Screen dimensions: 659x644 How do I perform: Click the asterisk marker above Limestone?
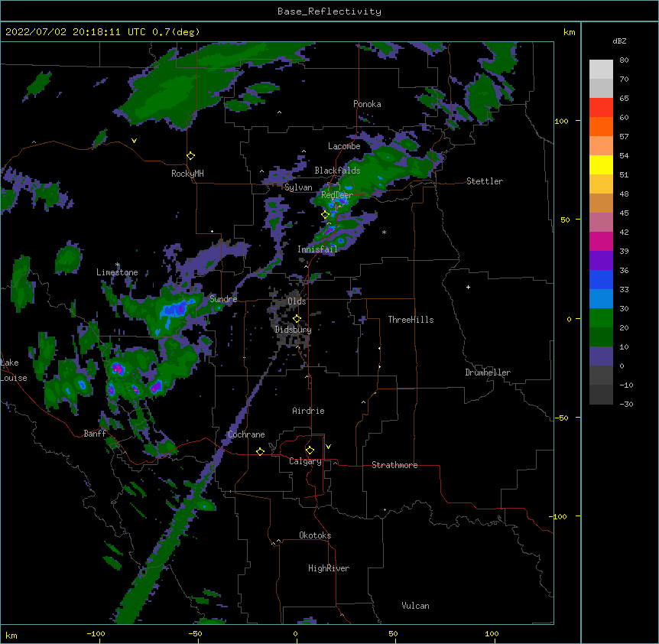pyautogui.click(x=118, y=265)
